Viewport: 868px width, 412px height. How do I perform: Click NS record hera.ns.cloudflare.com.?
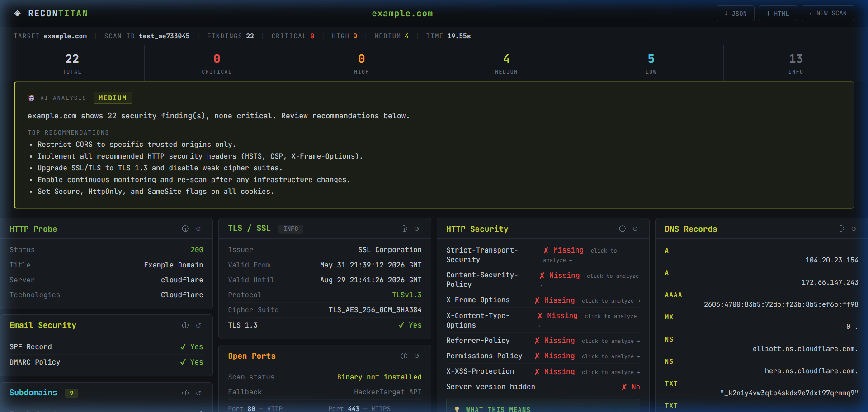pyautogui.click(x=811, y=371)
